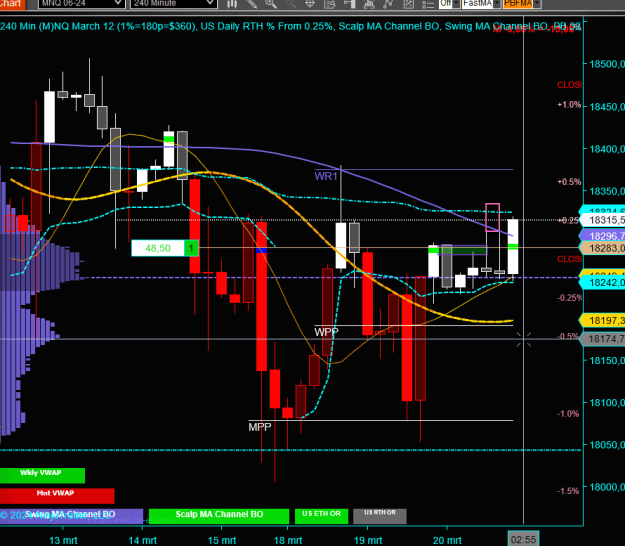The width and height of the screenshot is (625, 546).
Task: Open the strategies zigzag line icon
Action: pyautogui.click(x=388, y=4)
